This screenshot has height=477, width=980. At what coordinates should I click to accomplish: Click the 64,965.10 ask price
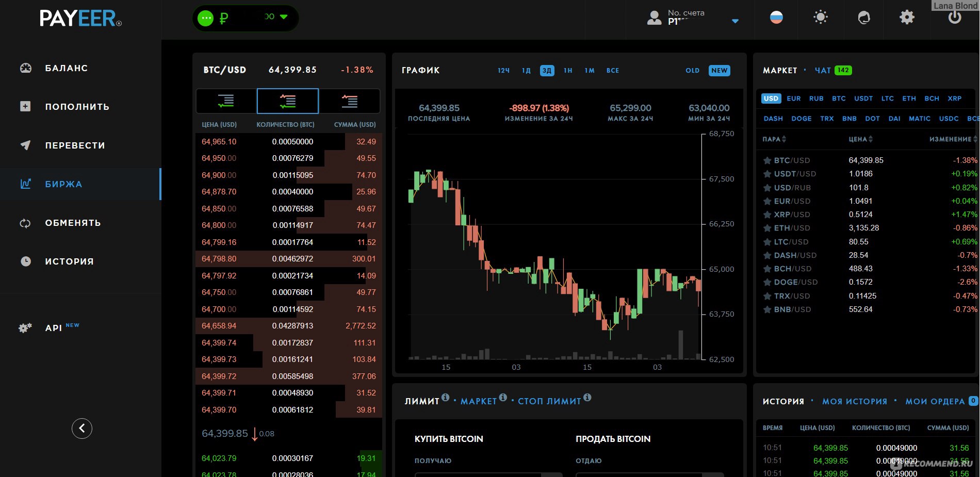219,142
